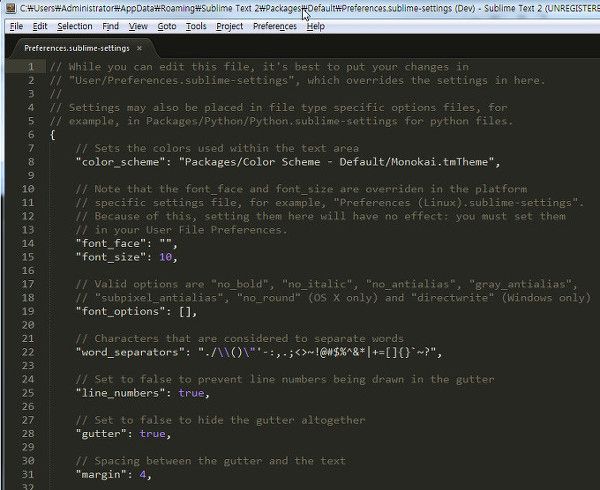Click the opening brace on line 6
The image size is (600, 490).
pos(52,135)
